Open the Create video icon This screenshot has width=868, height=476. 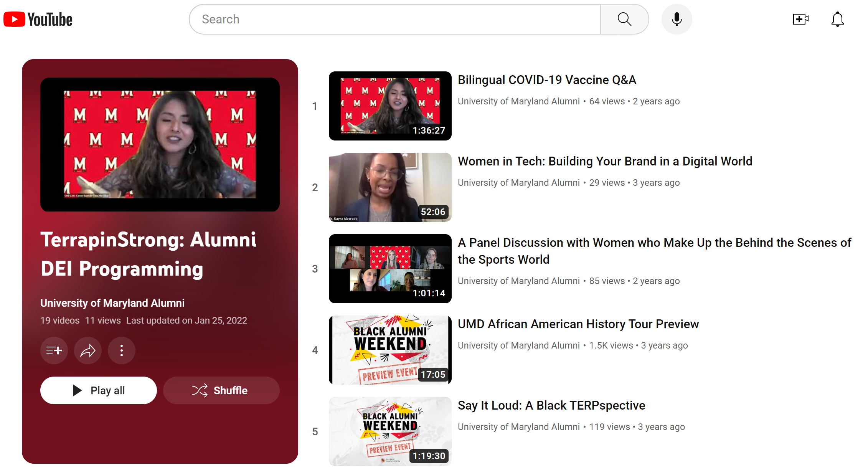coord(800,19)
